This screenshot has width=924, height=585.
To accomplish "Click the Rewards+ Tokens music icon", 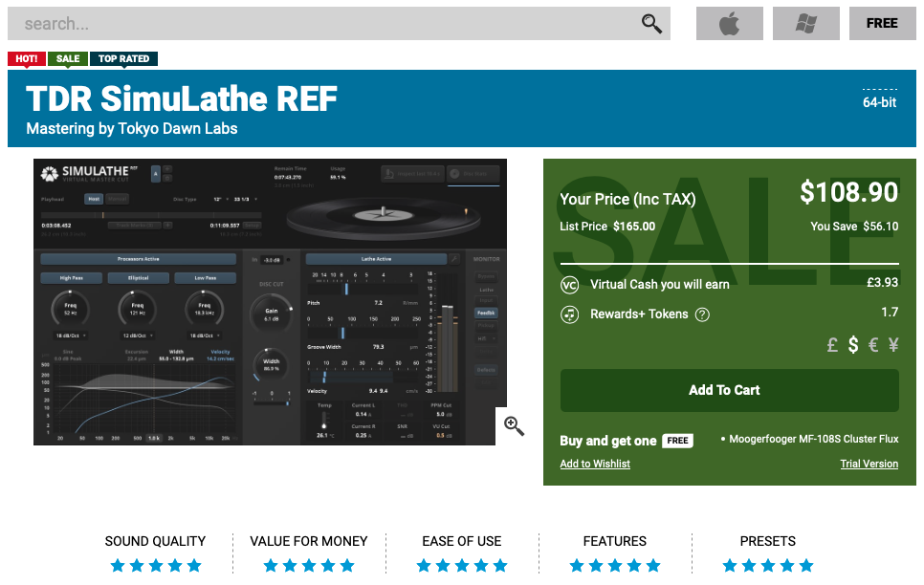I will 569,314.
